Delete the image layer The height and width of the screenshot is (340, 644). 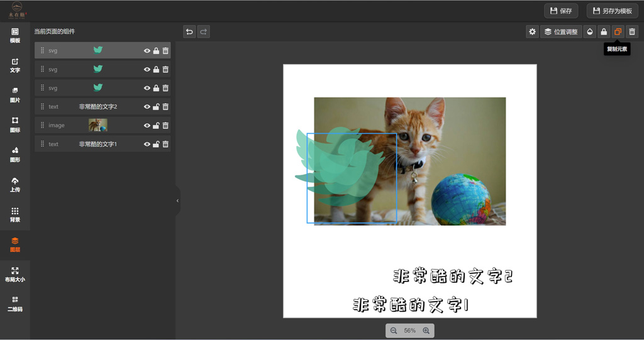click(165, 126)
